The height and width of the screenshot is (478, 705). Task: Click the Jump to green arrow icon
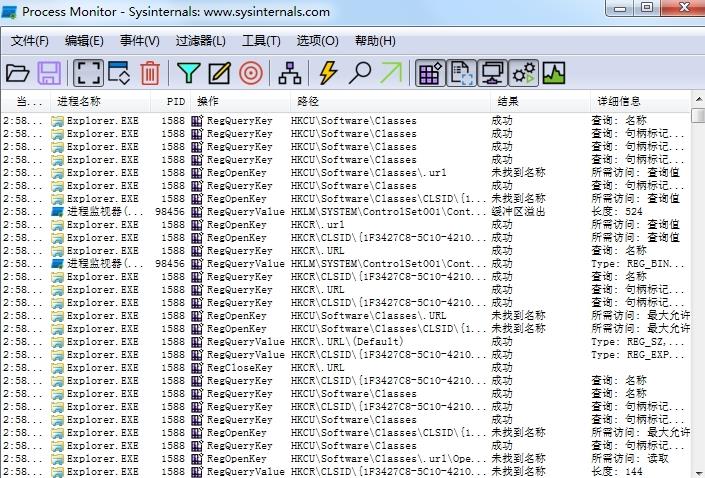tap(391, 73)
